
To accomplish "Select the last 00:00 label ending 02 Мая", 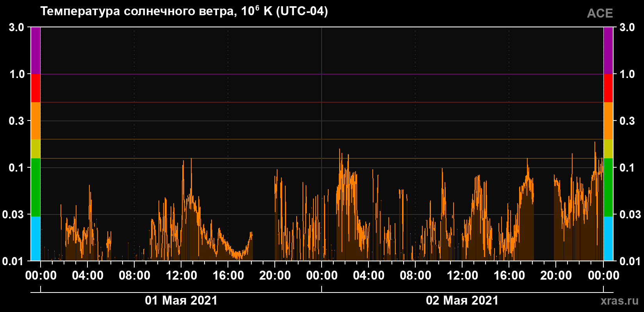I will (x=603, y=276).
